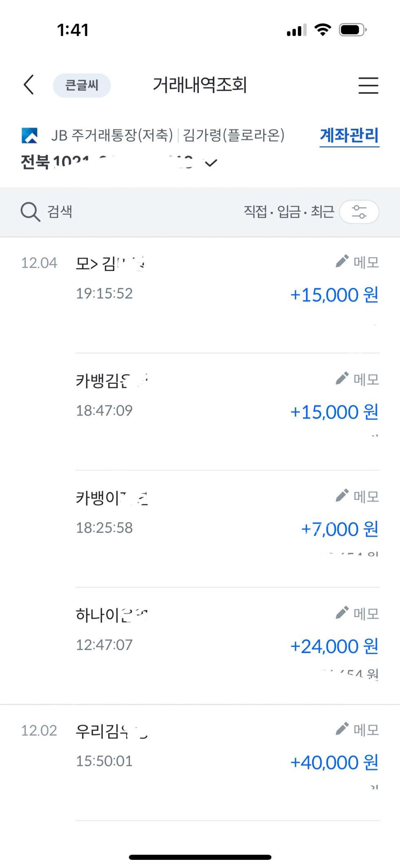Tap the 검색 search field
Image resolution: width=400 pixels, height=868 pixels.
60,212
